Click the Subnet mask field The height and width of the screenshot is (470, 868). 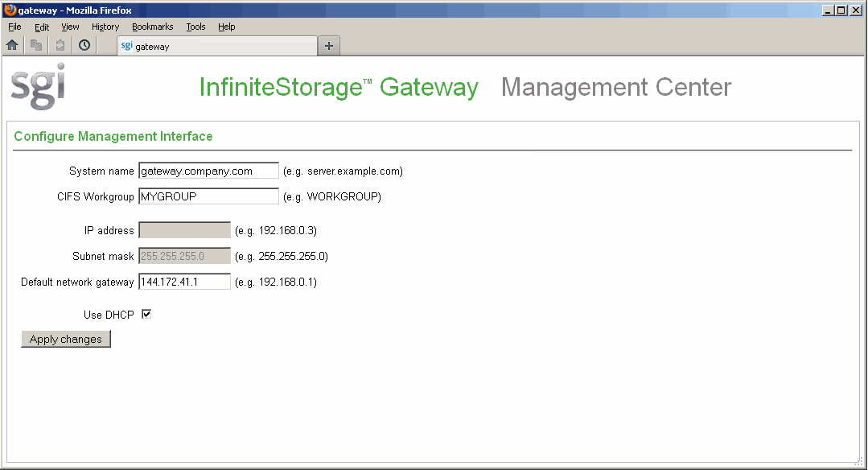click(184, 256)
